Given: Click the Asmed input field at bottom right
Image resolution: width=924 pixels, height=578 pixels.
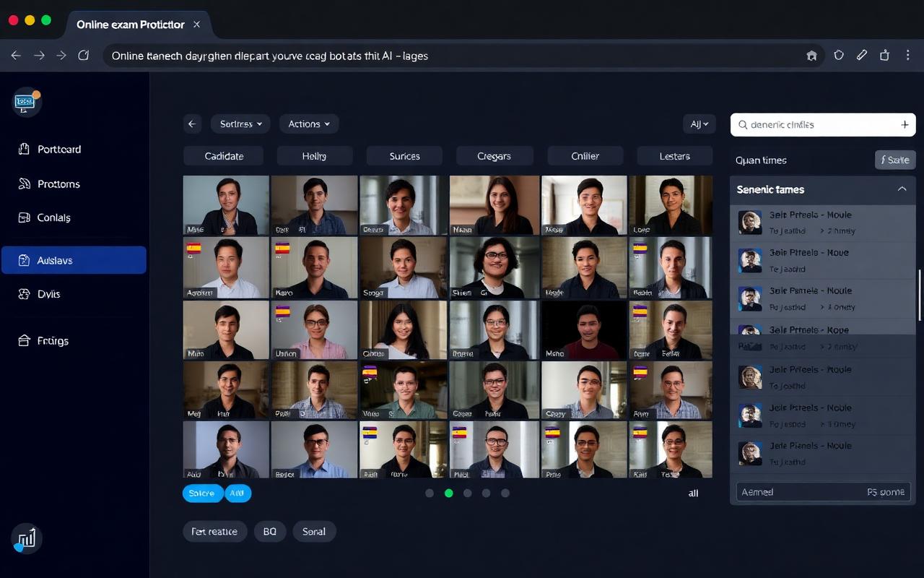Looking at the screenshot, I should point(822,491).
